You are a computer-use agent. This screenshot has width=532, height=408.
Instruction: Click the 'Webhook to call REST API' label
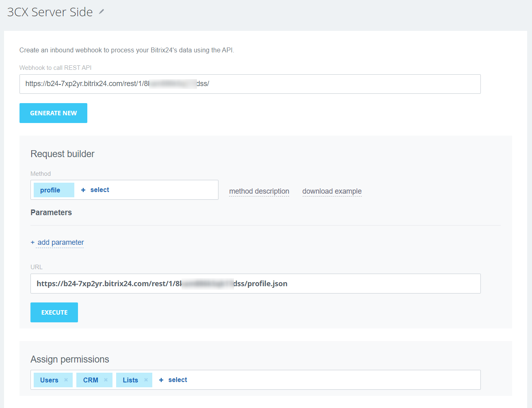point(55,68)
